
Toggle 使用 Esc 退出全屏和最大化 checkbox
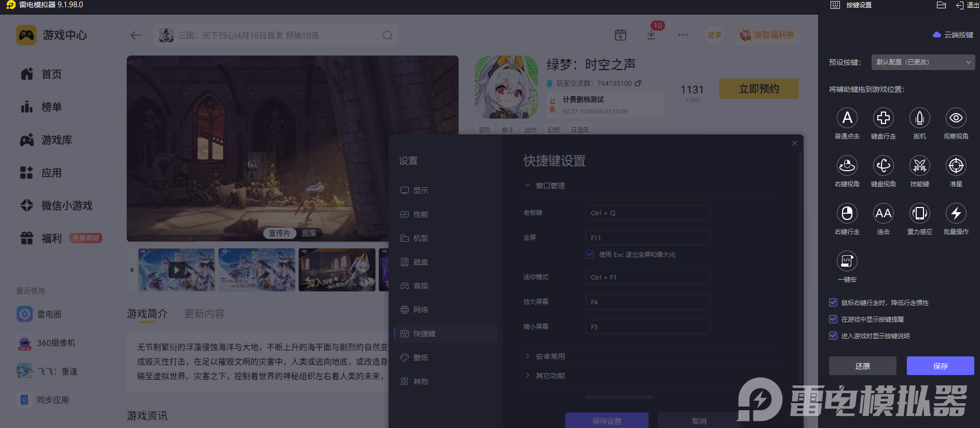click(x=590, y=254)
